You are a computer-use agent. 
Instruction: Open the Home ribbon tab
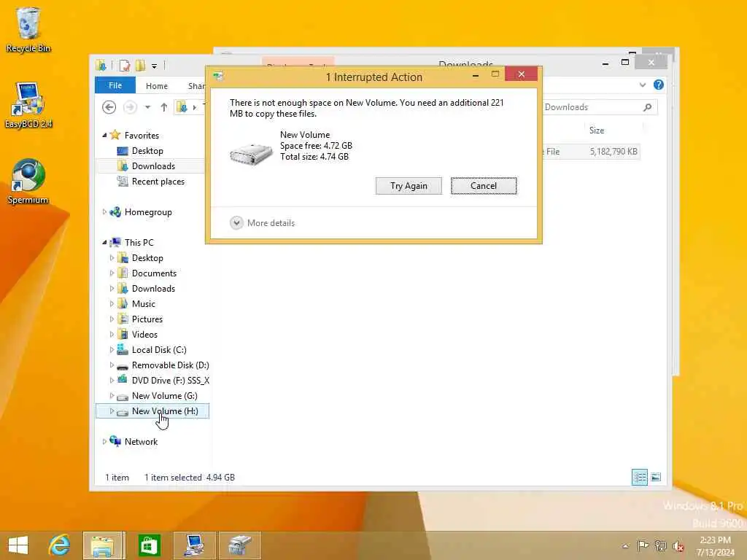[157, 86]
